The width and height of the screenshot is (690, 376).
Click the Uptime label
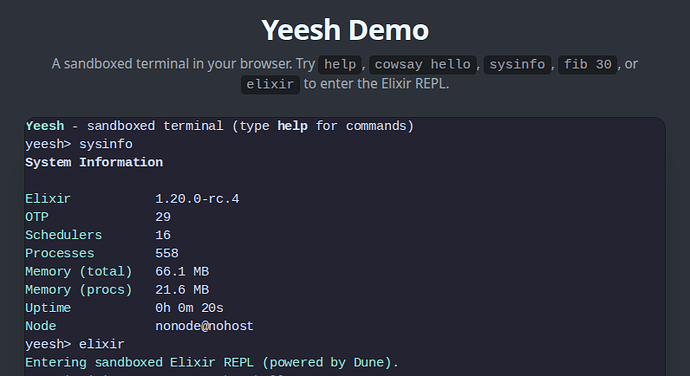coord(48,308)
